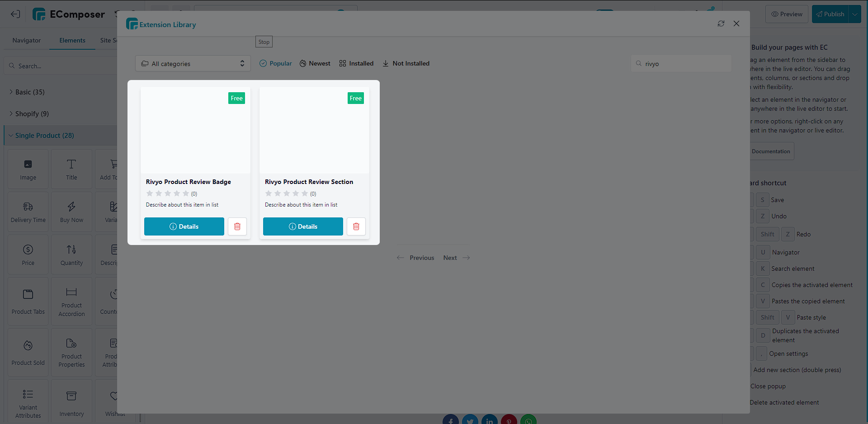The height and width of the screenshot is (424, 868).
Task: Select the Product Tabs element
Action: click(x=28, y=302)
